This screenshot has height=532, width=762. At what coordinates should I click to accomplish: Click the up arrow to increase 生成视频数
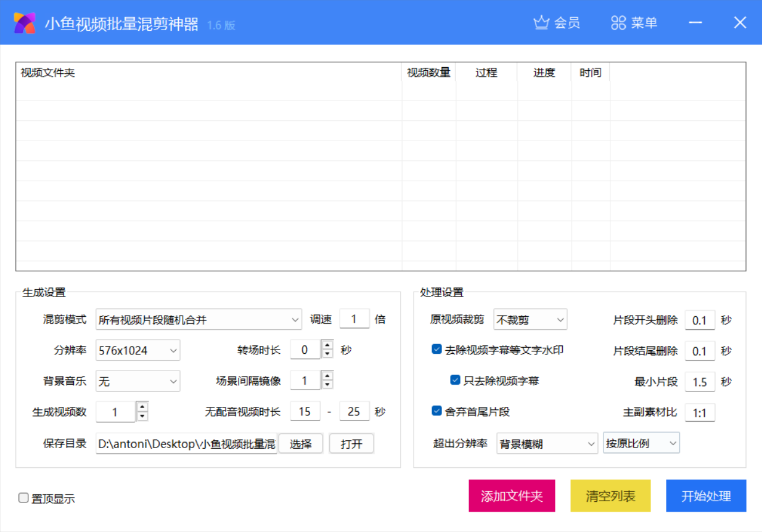coord(141,407)
